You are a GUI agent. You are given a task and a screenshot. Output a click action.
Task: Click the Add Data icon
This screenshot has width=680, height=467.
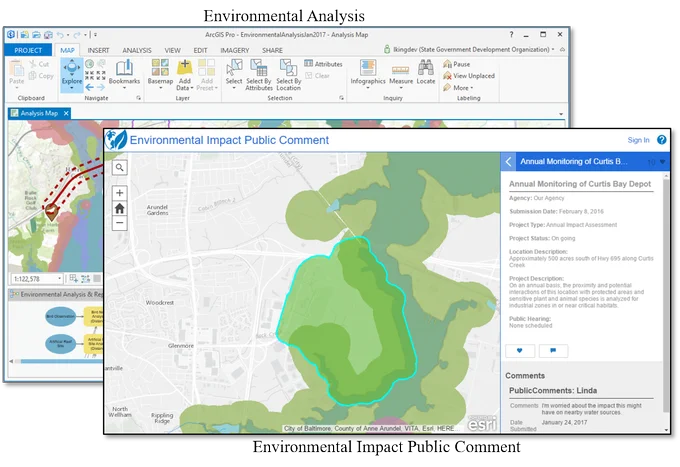click(185, 68)
